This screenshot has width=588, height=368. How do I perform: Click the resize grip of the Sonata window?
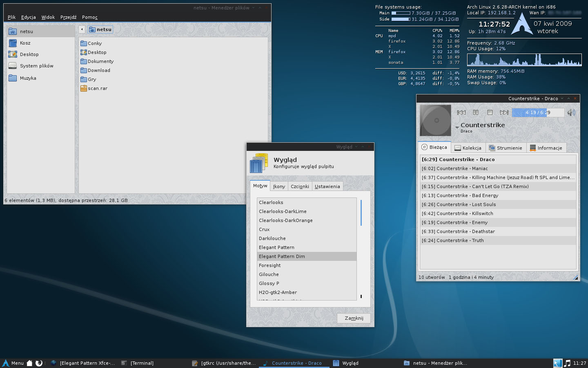coord(575,277)
